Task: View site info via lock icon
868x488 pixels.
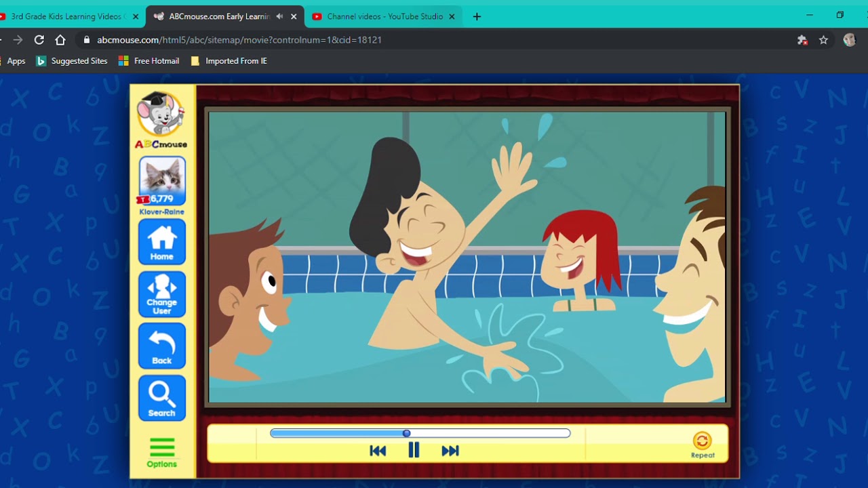Action: pos(86,40)
